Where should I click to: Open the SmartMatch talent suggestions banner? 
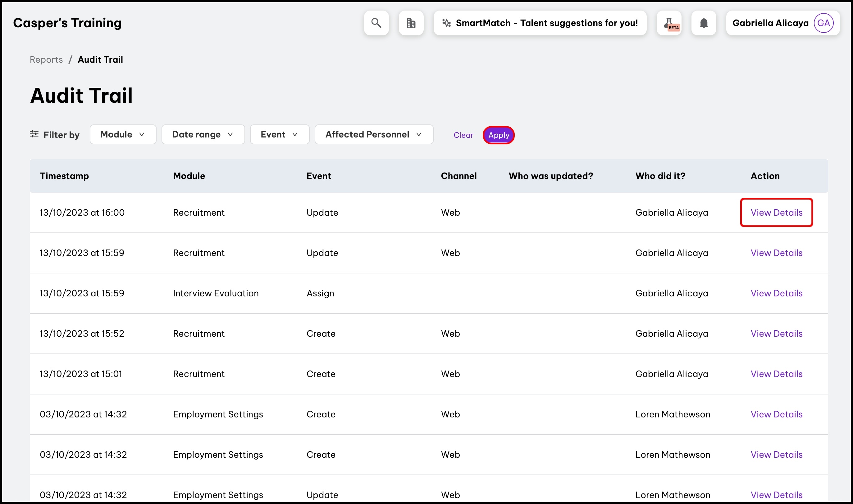tap(546, 23)
